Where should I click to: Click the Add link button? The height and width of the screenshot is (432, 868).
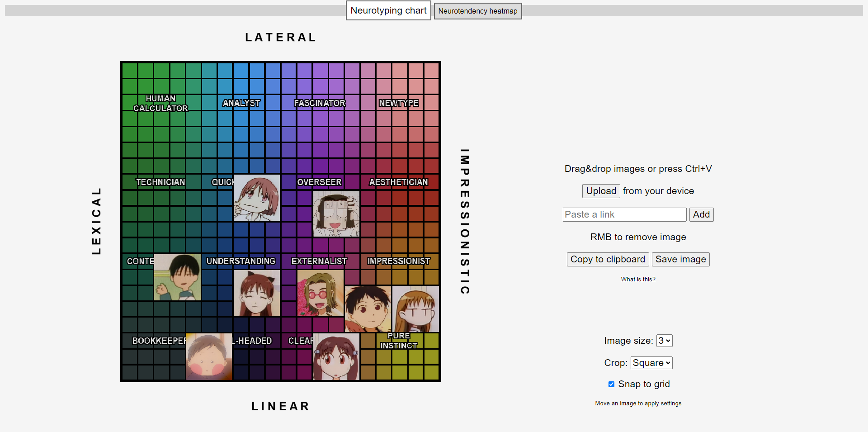pyautogui.click(x=701, y=214)
